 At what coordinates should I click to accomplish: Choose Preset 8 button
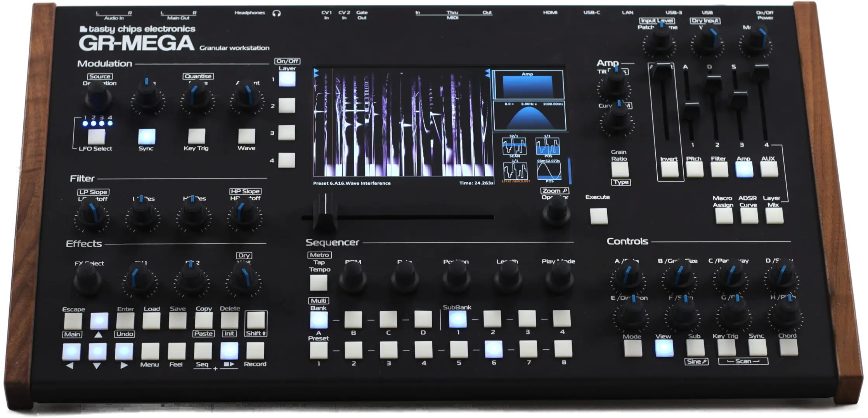tap(563, 349)
